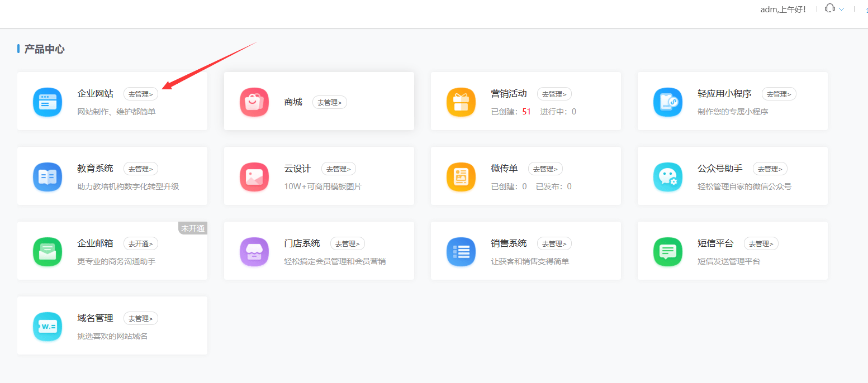
Task: Click the 销售系统 list icon
Action: coord(461,251)
